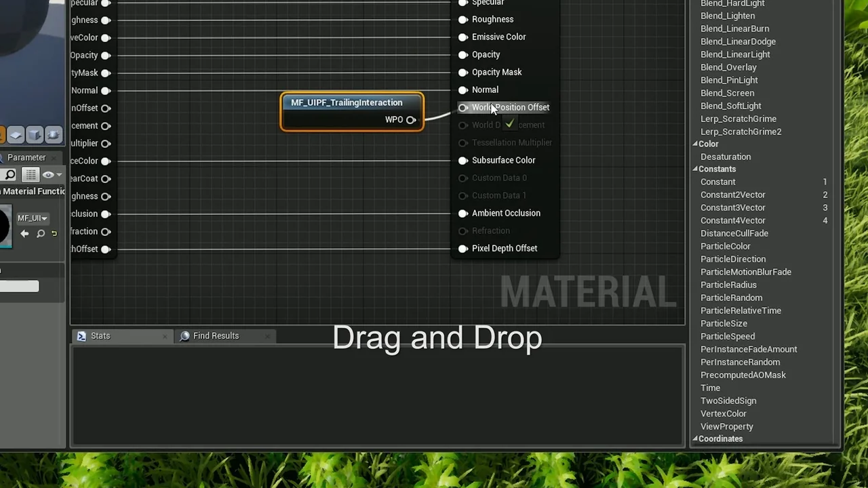Click the teapot preview mesh icon
This screenshot has height=488, width=868.
coord(54,135)
